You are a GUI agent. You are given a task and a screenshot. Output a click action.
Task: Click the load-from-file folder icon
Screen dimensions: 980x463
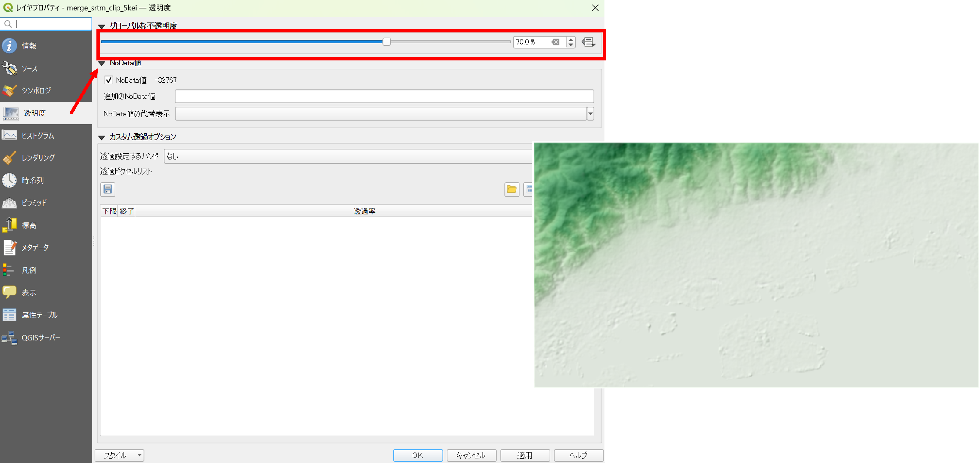512,189
